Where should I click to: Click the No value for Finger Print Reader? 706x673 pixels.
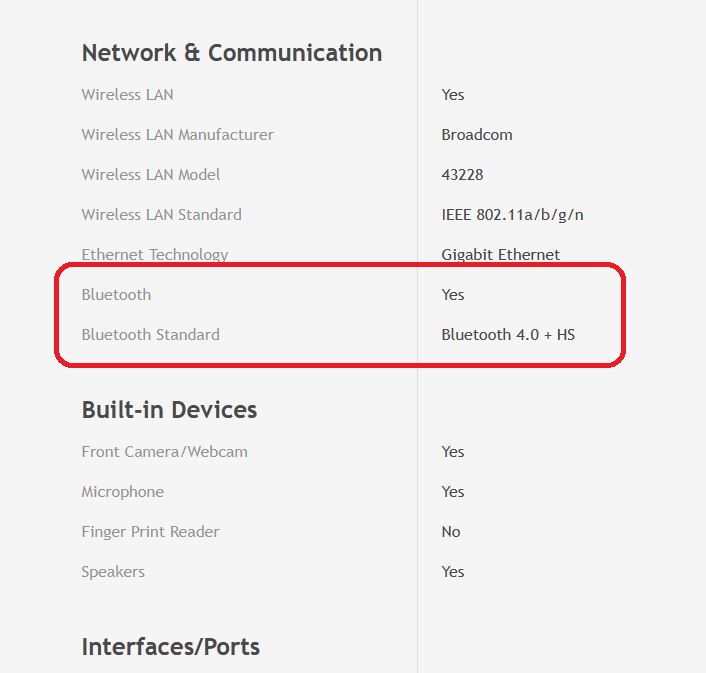coord(451,532)
